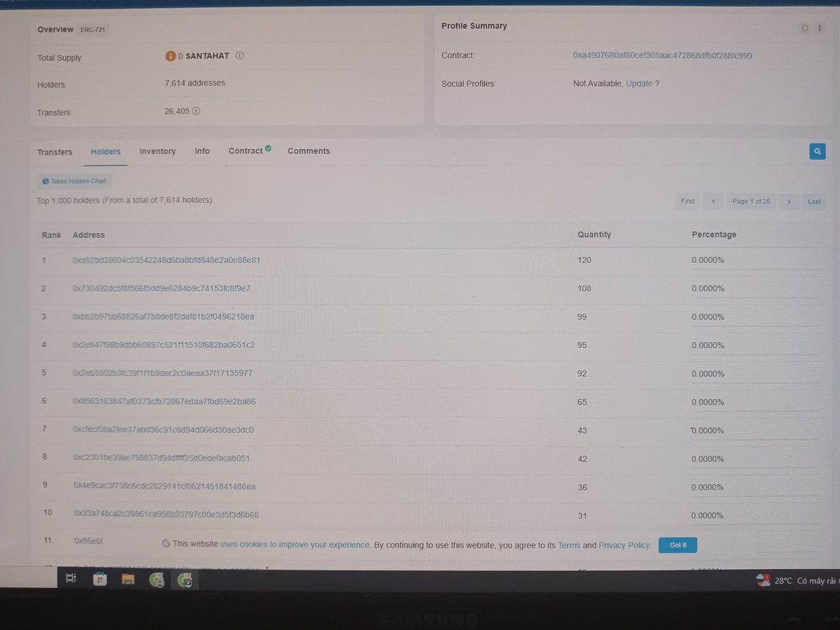Viewport: 840px width, 630px height.
Task: Open rank 7 holder address 0xcfecf5ba2f
Action: coord(164,430)
